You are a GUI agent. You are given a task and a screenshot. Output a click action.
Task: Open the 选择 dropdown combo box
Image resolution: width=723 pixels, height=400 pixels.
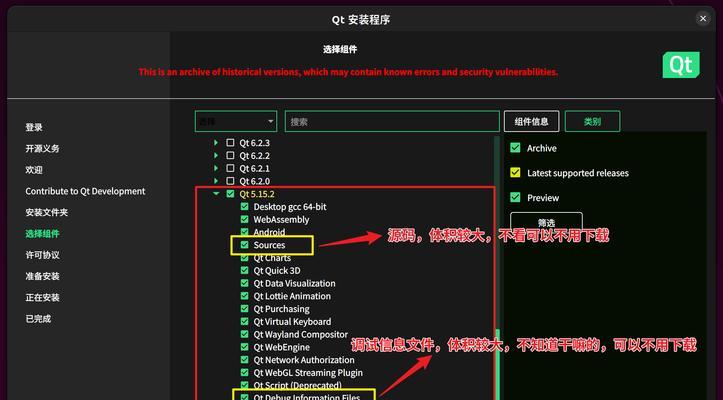point(236,121)
